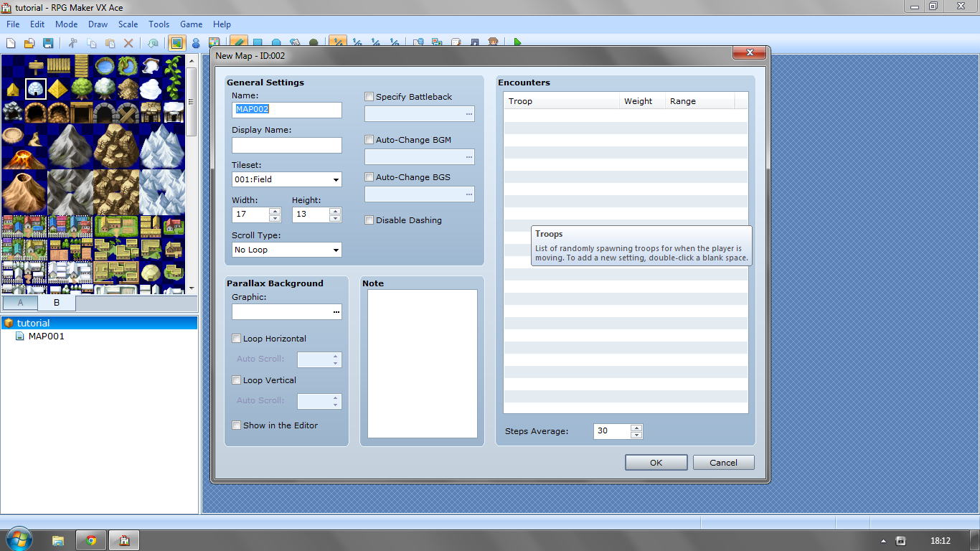
Task: Tick the Loop Horizontal checkbox
Action: pos(237,339)
